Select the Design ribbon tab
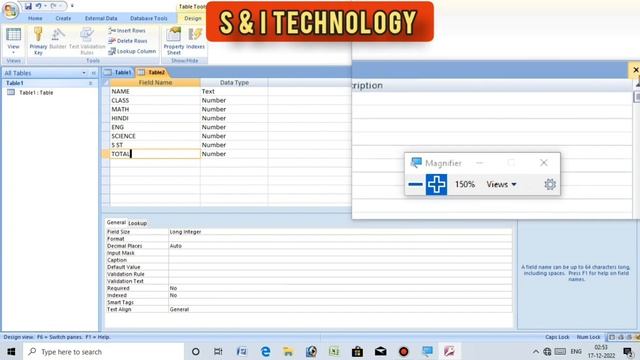Image resolution: width=640 pixels, height=360 pixels. (x=193, y=18)
